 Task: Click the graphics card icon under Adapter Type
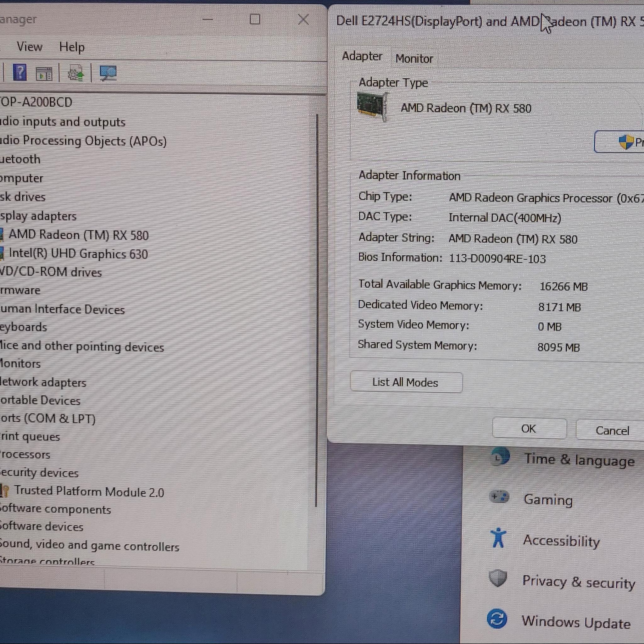coord(372,106)
